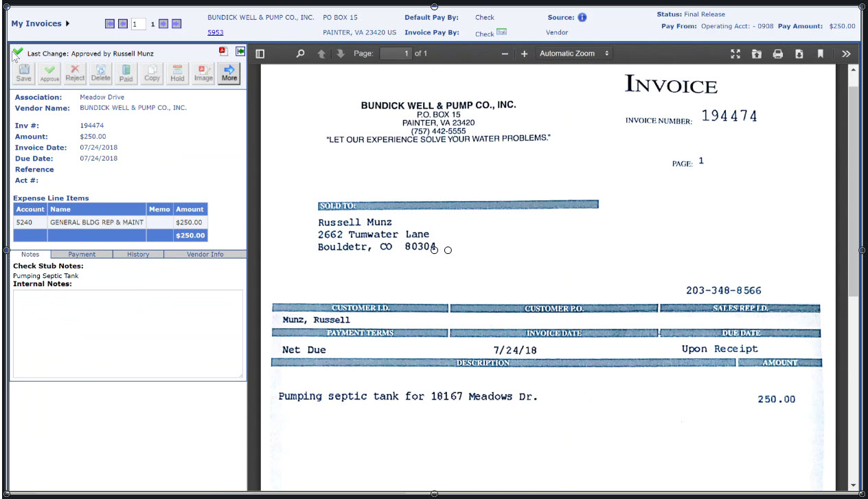Open the Automatic Zoom dropdown

pos(574,54)
